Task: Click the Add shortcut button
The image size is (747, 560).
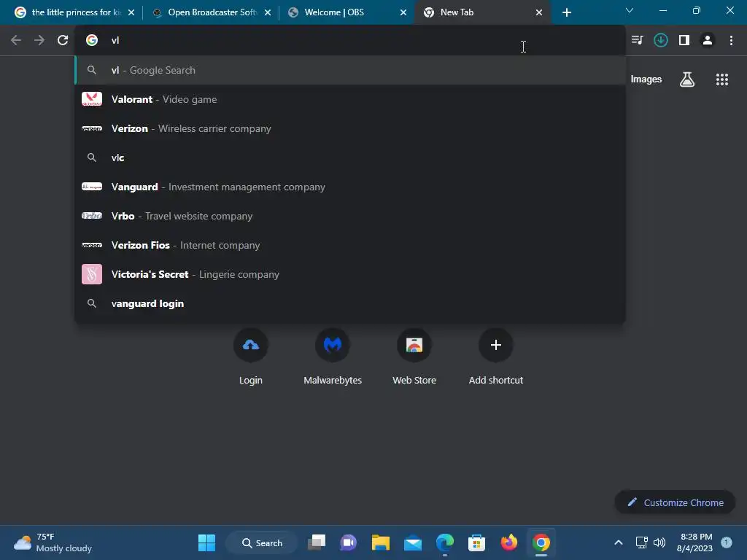Action: pyautogui.click(x=496, y=357)
